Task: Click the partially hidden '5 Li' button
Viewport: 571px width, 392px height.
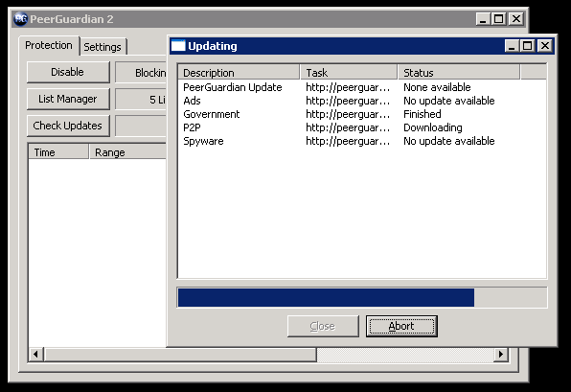Action: pos(141,99)
